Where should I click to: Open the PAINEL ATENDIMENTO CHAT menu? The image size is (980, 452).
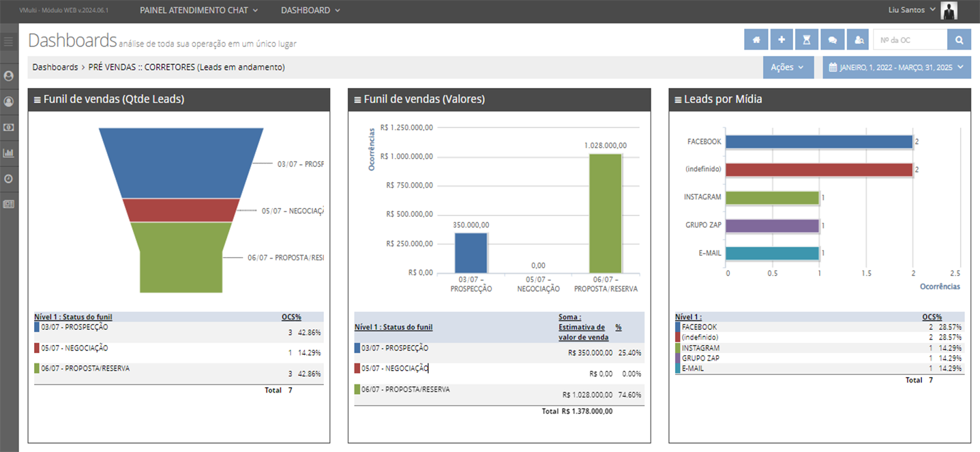coord(198,10)
